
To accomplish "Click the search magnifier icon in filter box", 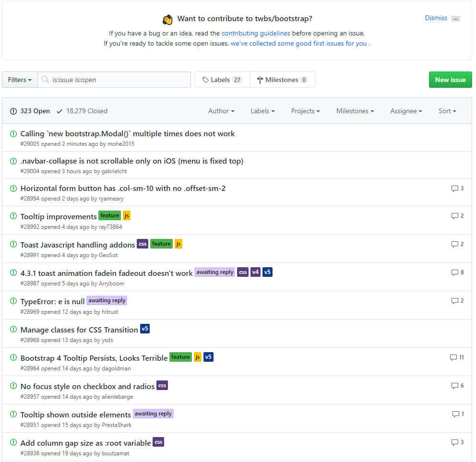I will (x=45, y=80).
